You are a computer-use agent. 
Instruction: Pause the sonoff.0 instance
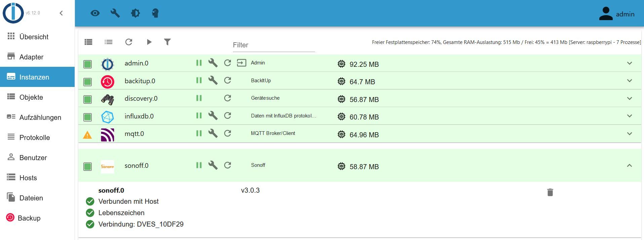tap(199, 165)
